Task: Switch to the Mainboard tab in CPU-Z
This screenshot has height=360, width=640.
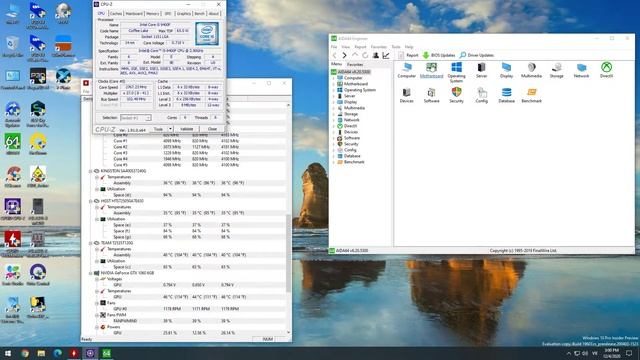Action: tap(134, 13)
